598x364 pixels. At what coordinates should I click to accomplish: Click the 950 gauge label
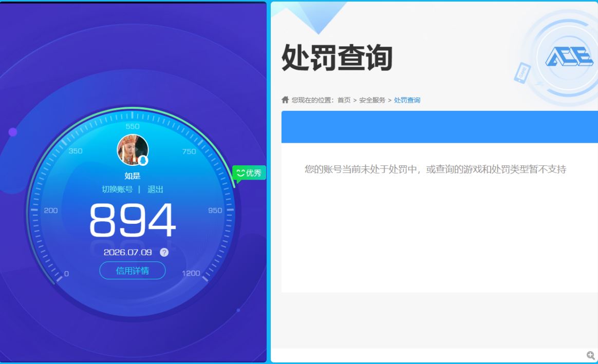[x=215, y=210]
